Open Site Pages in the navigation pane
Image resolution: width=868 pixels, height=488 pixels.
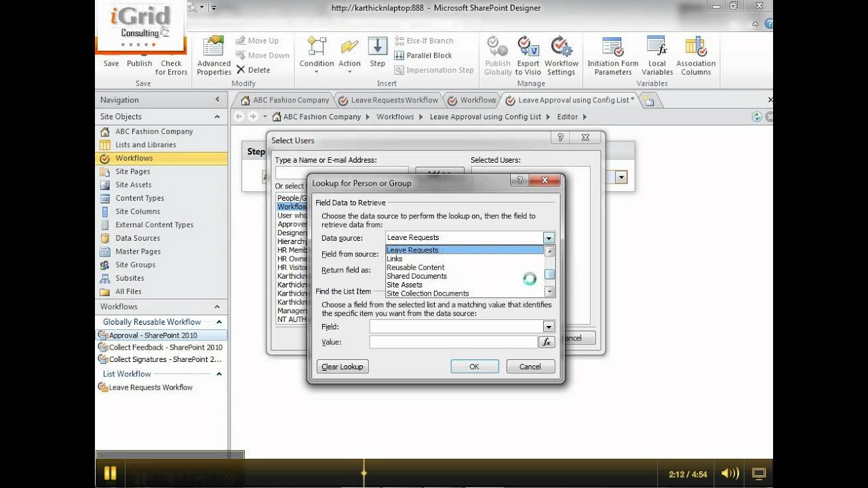click(x=132, y=171)
